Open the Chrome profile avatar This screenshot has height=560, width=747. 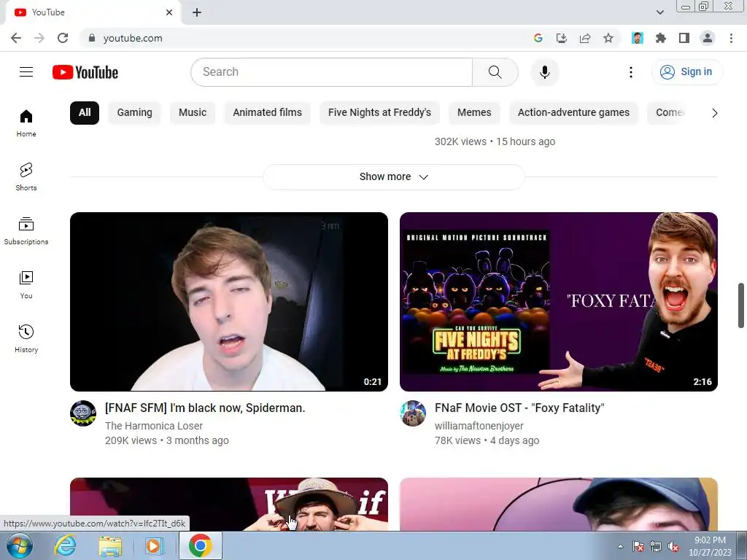[708, 38]
